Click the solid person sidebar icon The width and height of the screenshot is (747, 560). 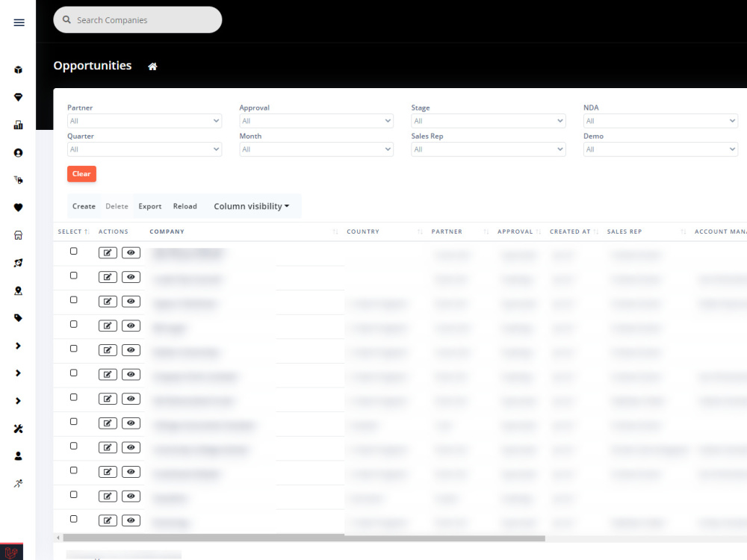[x=18, y=456]
